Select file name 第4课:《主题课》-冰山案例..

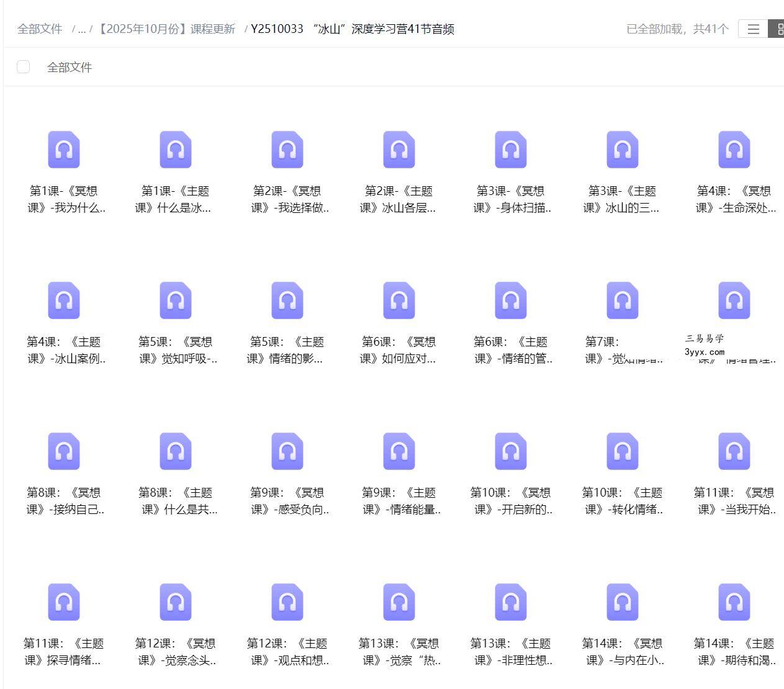(x=65, y=350)
